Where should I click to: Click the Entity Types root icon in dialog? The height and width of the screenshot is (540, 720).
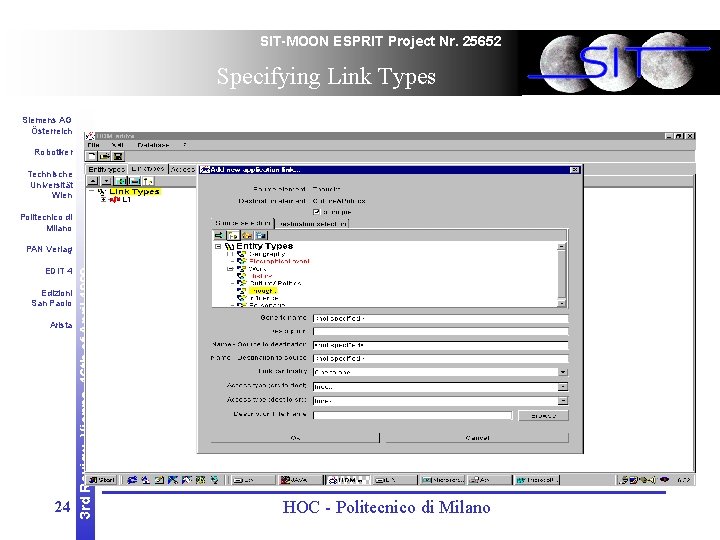click(x=230, y=246)
